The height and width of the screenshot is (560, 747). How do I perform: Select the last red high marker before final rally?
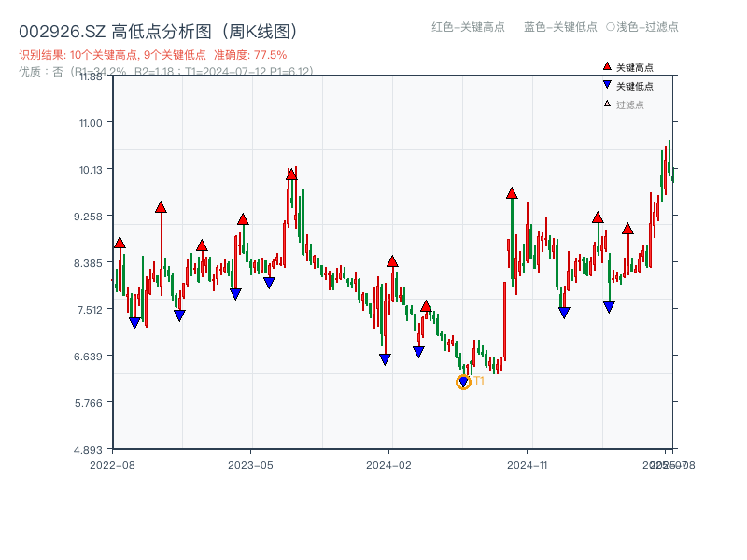pyautogui.click(x=627, y=229)
